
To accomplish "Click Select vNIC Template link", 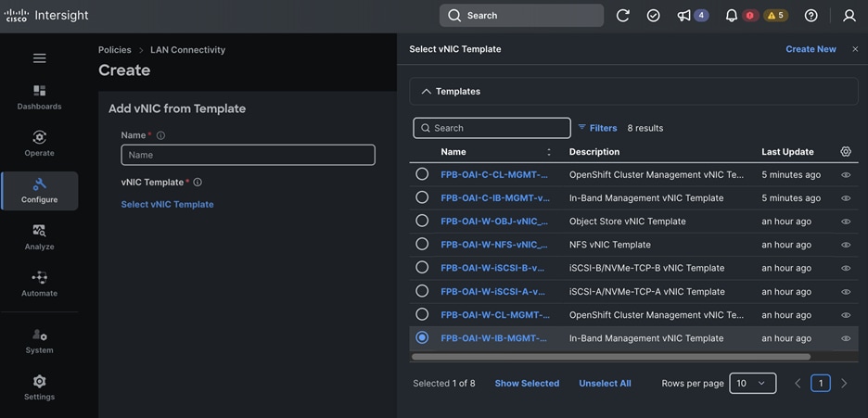I will (167, 204).
